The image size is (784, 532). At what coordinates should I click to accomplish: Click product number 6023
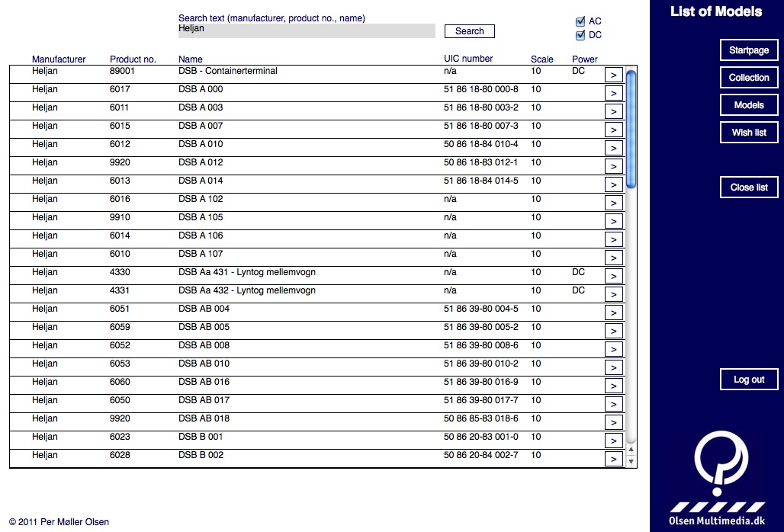[x=120, y=437]
